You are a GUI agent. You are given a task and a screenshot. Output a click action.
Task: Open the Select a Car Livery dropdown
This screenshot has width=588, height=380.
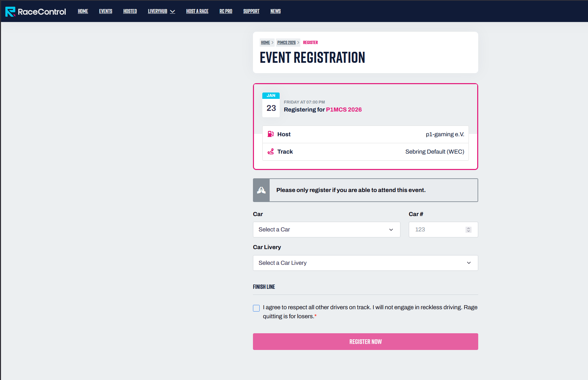[x=365, y=263]
